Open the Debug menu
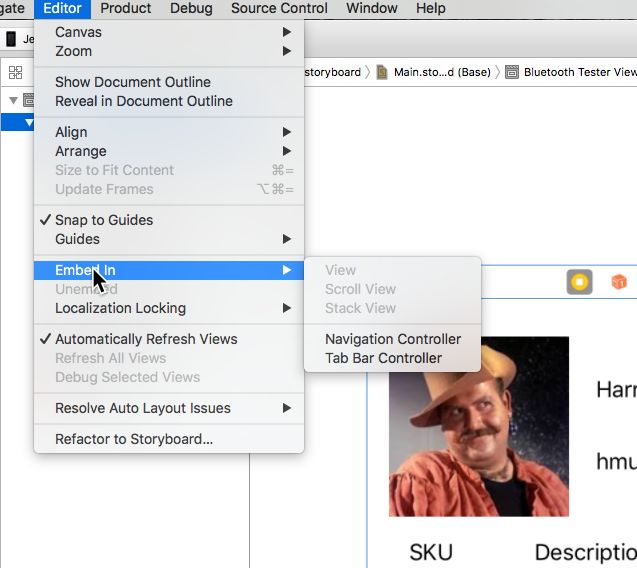 coord(191,8)
